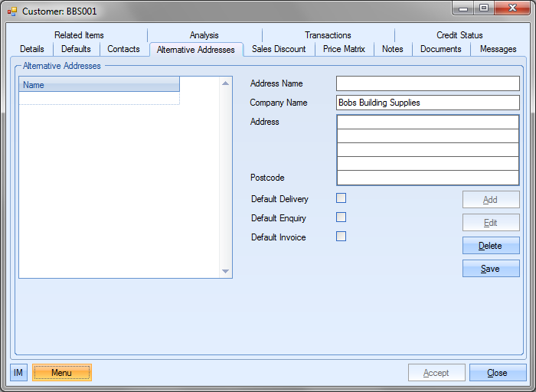536x392 pixels.
Task: Enable the Default Enquiry checkbox
Action: (x=342, y=217)
